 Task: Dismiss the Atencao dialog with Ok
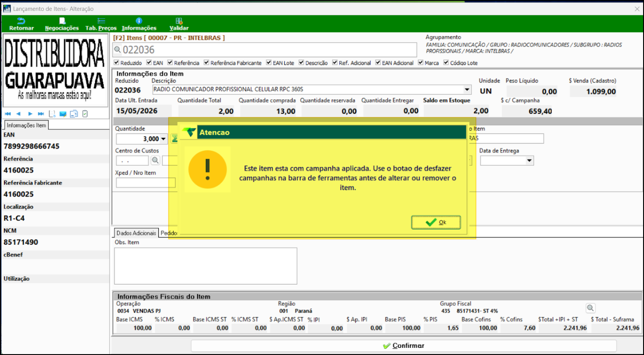tap(436, 222)
